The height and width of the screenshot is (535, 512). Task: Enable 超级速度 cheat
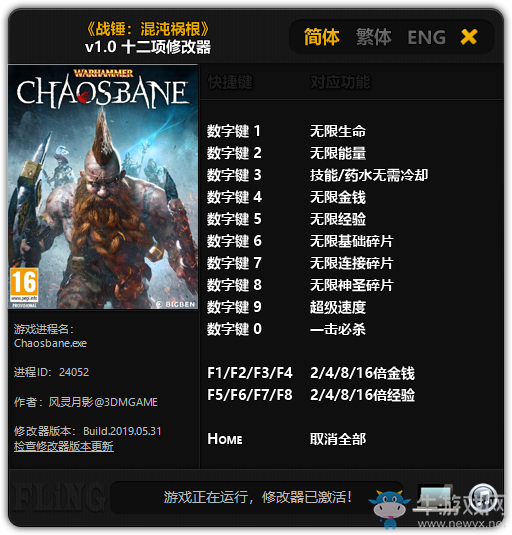pos(338,307)
